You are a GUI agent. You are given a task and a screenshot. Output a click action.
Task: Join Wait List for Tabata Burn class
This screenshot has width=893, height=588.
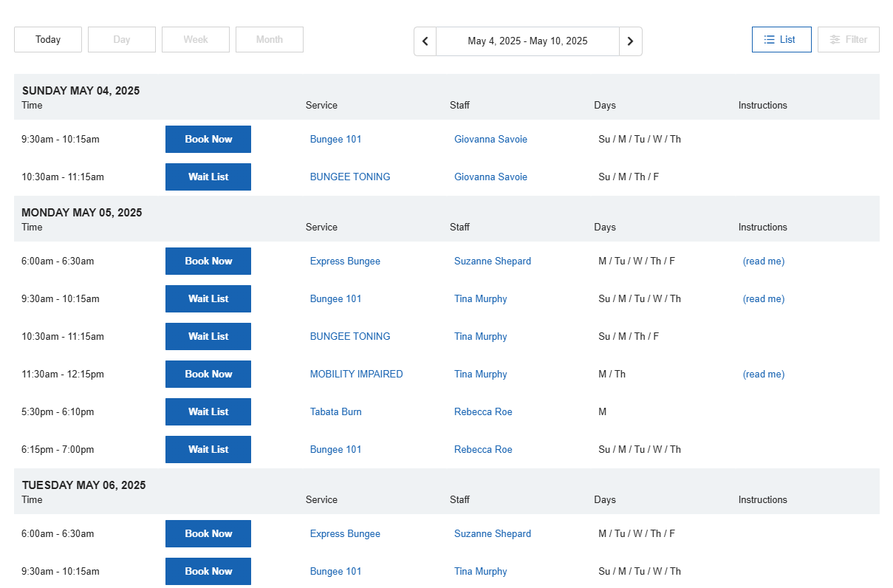click(x=208, y=412)
